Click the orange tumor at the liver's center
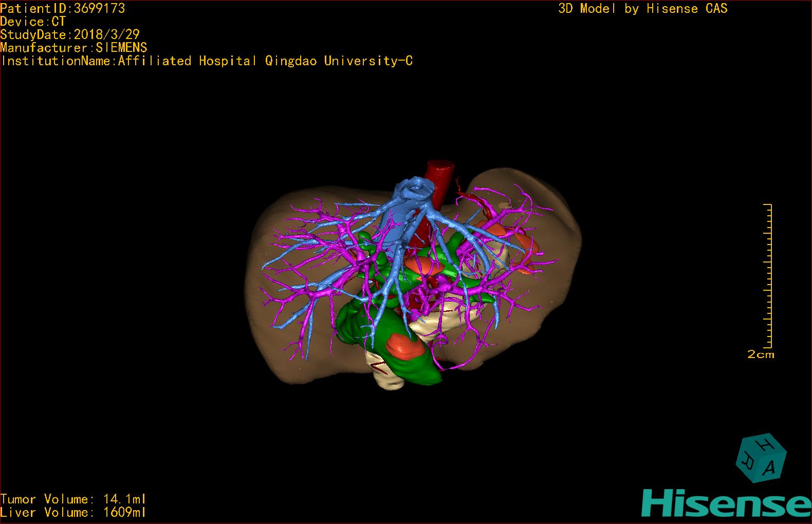 (x=424, y=266)
